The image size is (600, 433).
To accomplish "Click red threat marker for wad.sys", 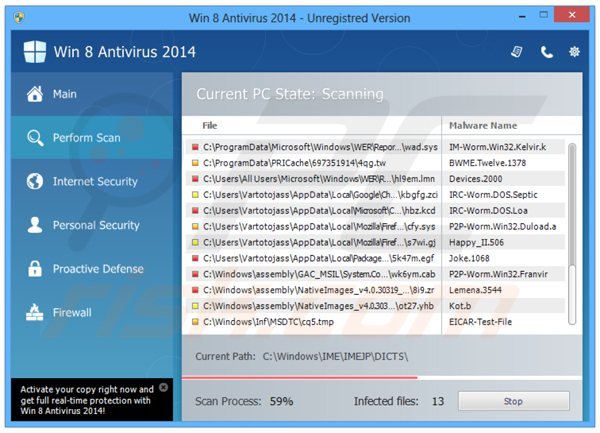I will point(195,147).
